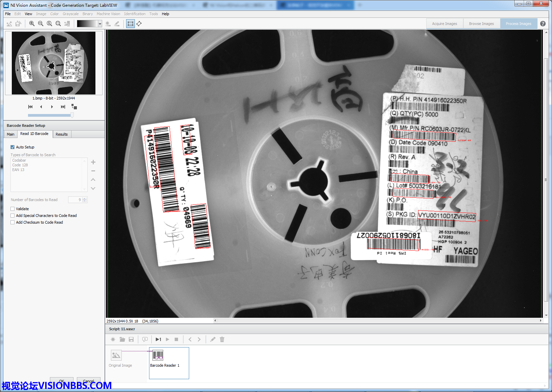Enable Add Checksum to Code Read

click(12, 222)
